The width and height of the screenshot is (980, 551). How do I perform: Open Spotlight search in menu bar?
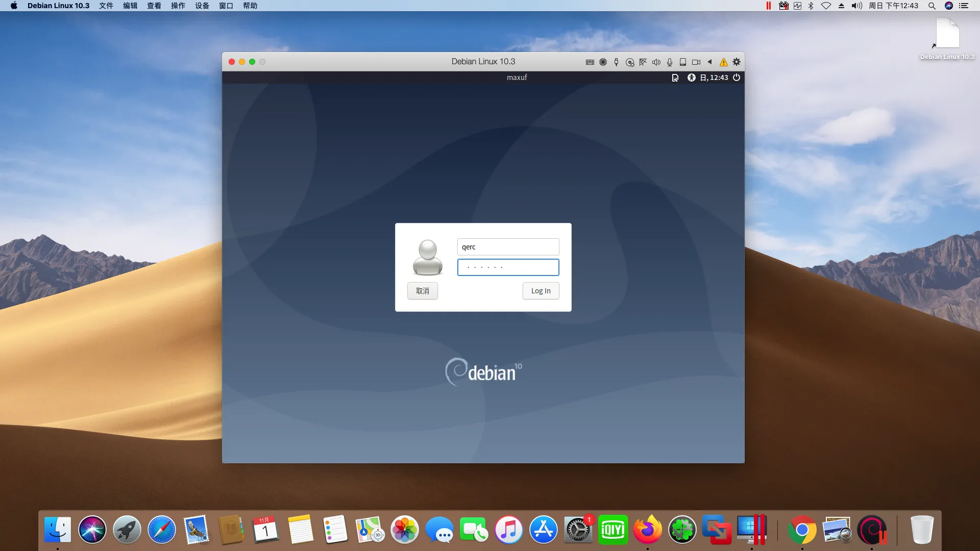[x=932, y=6]
